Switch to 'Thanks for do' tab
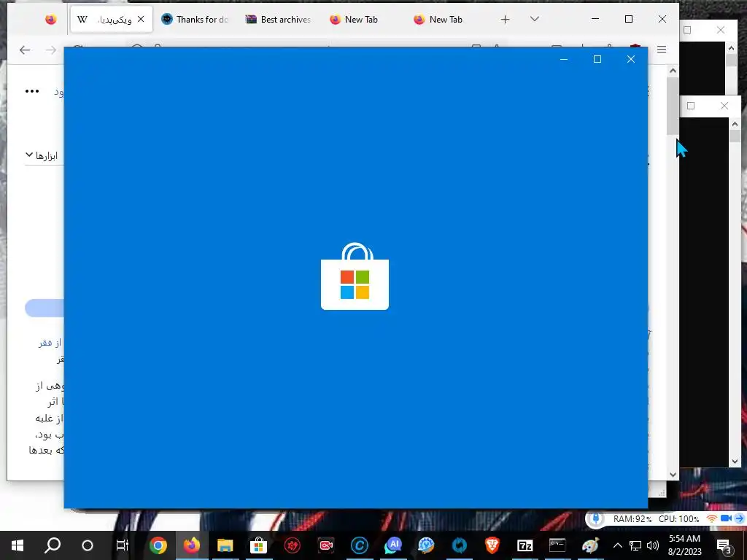 [x=196, y=19]
